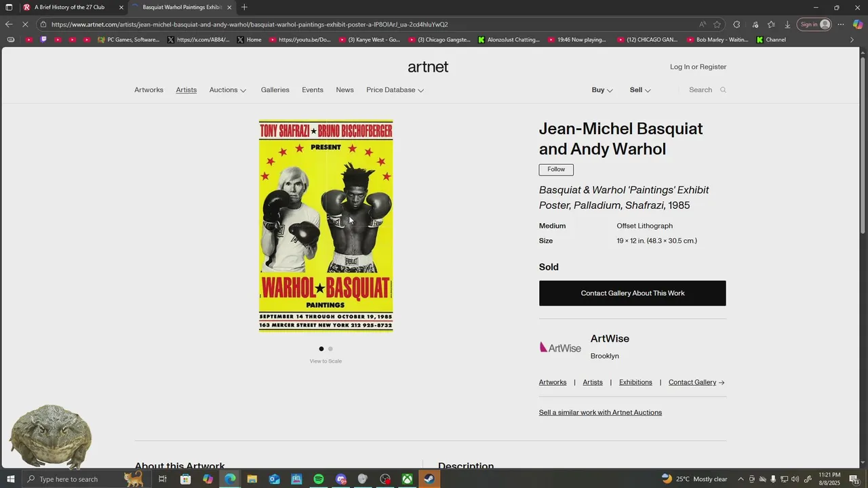868x488 pixels.
Task: Open Task View on the taskbar
Action: (x=163, y=479)
